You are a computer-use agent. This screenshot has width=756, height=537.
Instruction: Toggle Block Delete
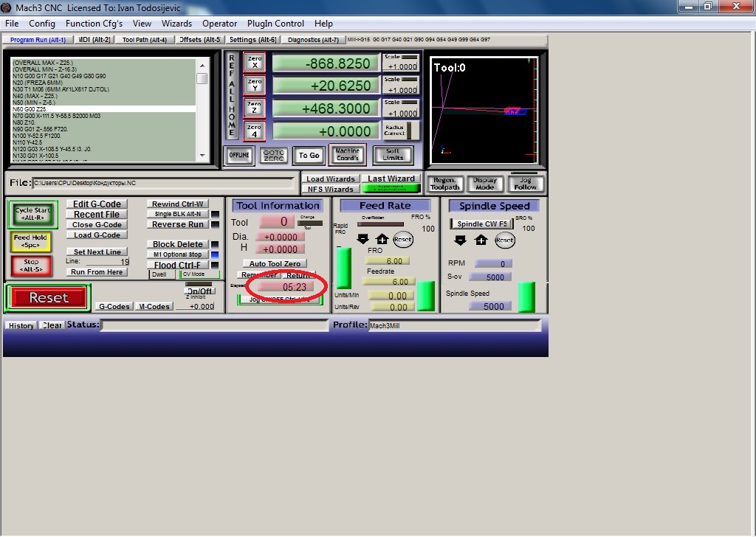[x=178, y=244]
